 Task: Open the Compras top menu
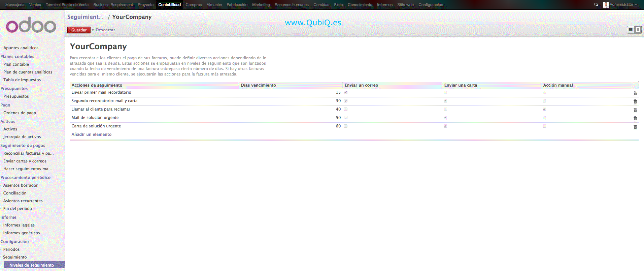pos(194,5)
